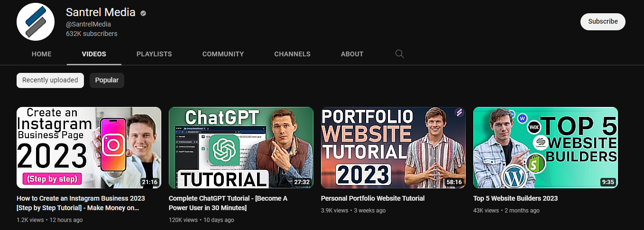
Task: Click "1.2K views • 12 hours ago" text
Action: pos(50,220)
